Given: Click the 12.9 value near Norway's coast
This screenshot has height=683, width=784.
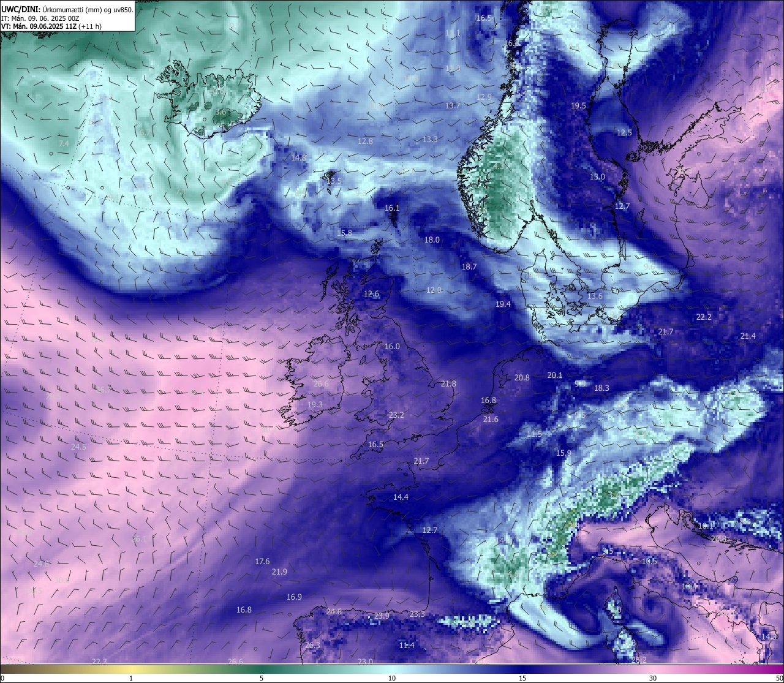Looking at the screenshot, I should tap(484, 97).
